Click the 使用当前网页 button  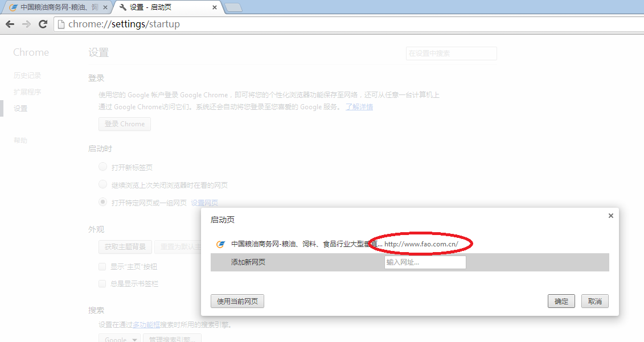237,302
